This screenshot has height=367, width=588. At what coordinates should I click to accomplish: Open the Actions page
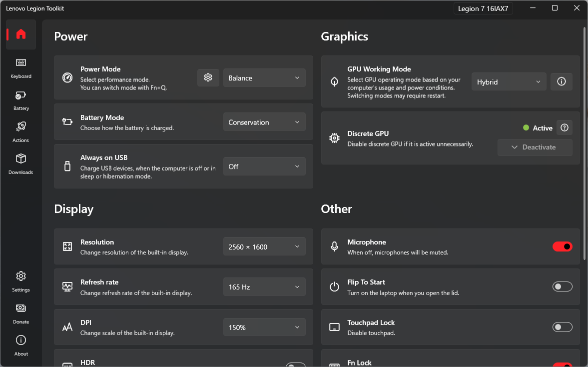coord(21,131)
